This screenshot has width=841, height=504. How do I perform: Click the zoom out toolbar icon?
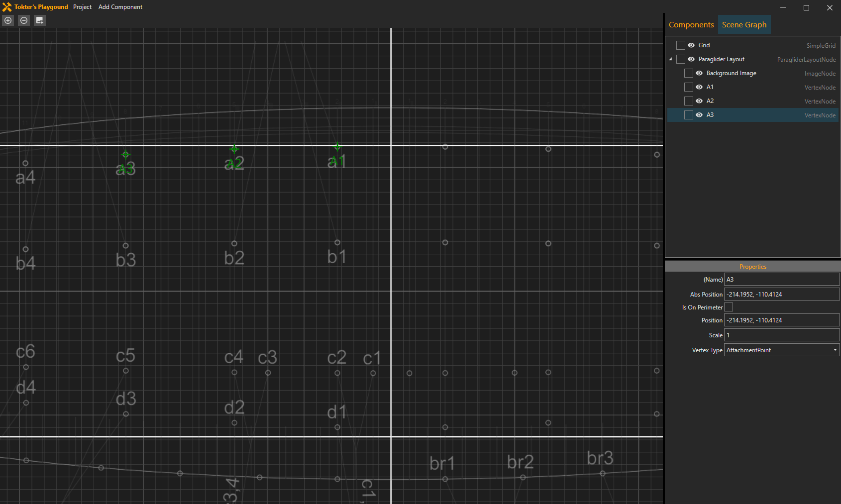[24, 20]
